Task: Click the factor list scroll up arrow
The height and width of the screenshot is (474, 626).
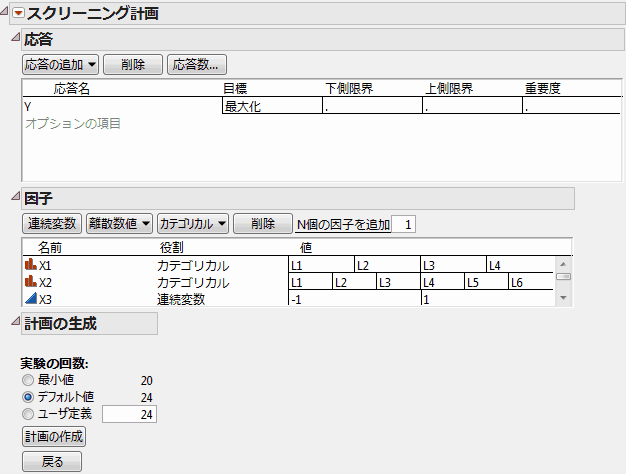Action: click(563, 264)
